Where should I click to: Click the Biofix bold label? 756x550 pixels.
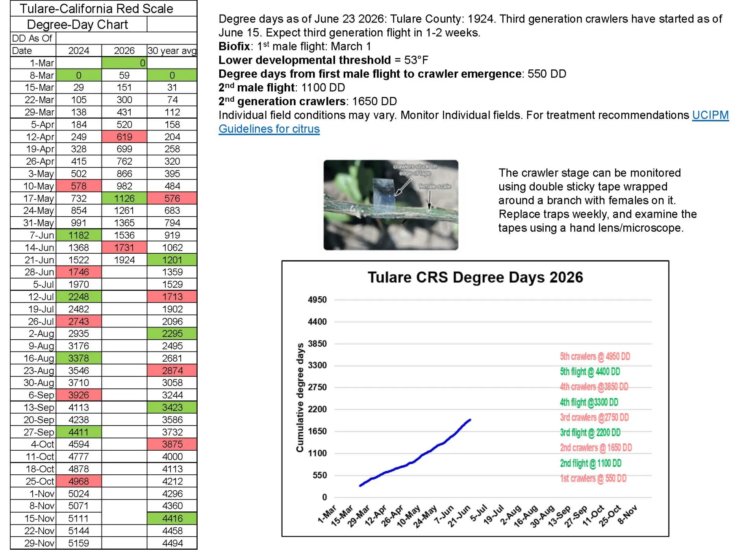234,46
